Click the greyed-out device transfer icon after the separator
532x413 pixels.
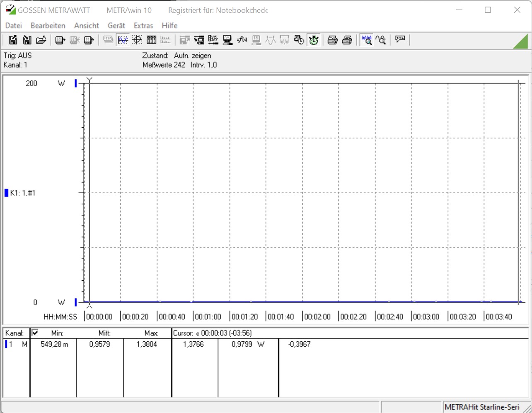tap(185, 40)
